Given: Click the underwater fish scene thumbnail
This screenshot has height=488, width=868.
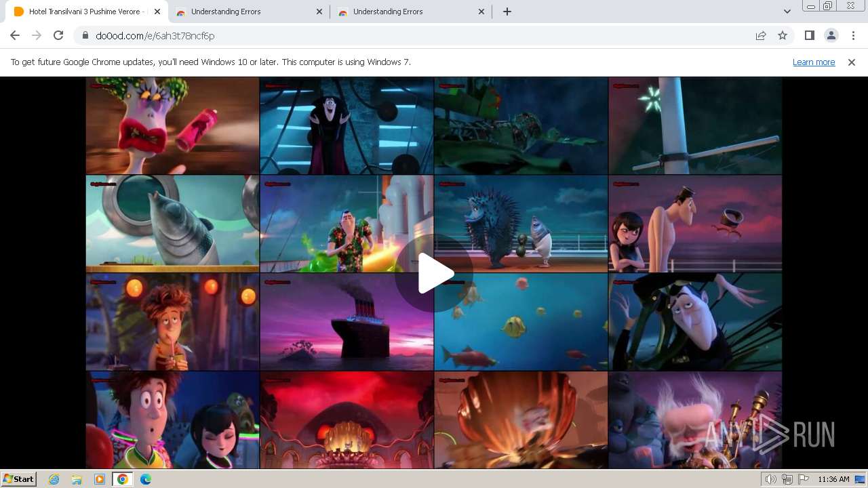Looking at the screenshot, I should pos(521,322).
